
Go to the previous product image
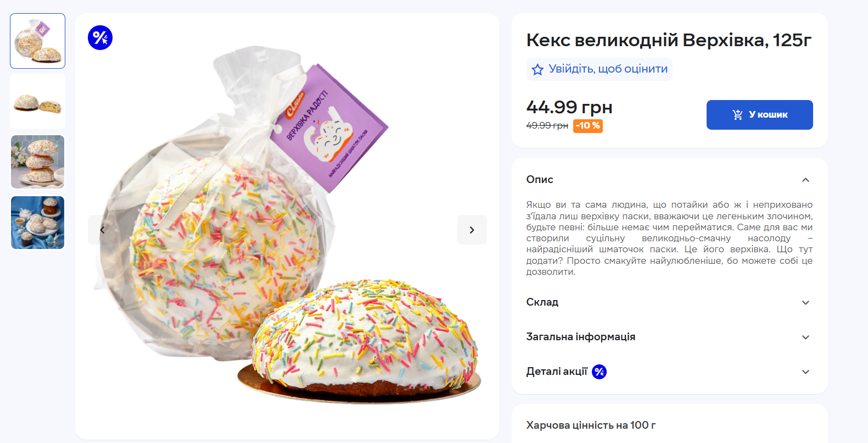(x=102, y=230)
